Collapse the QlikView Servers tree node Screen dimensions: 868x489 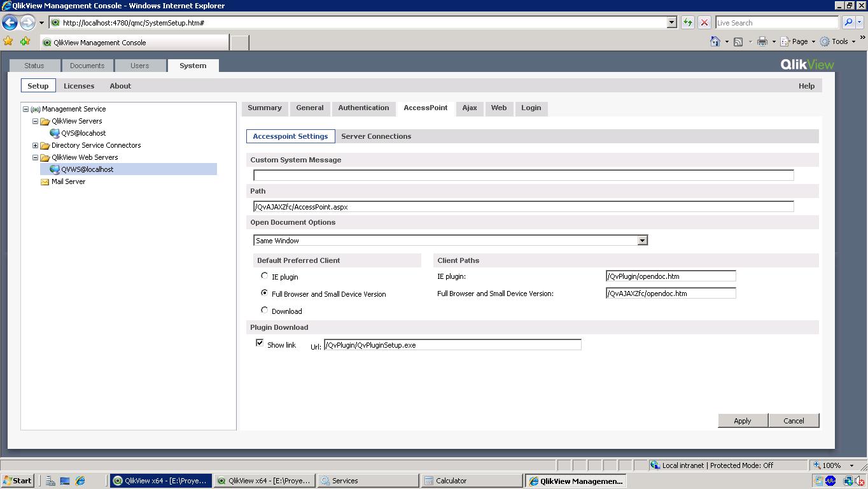pyautogui.click(x=36, y=121)
